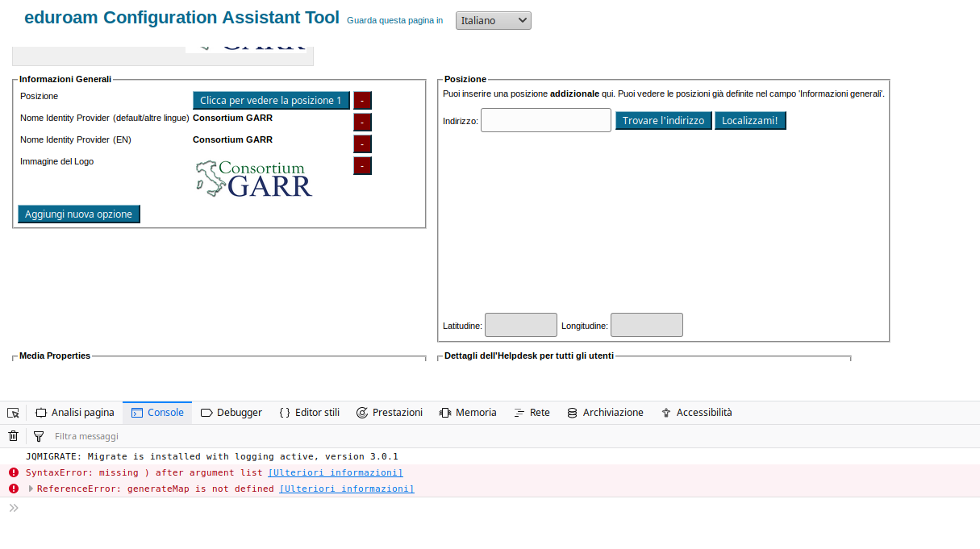This screenshot has width=980, height=549.
Task: Open Ulteriori informazioni link for SyntaxError
Action: click(x=336, y=472)
